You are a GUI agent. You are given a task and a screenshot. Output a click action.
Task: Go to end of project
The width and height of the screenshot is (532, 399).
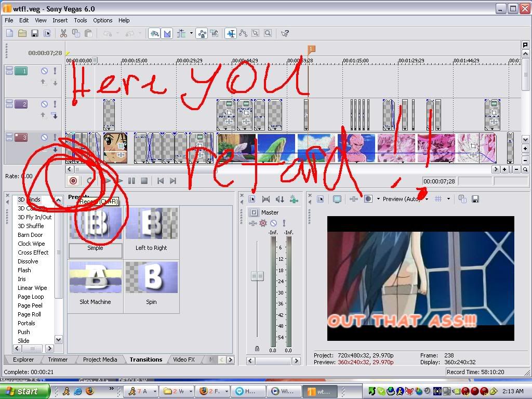pyautogui.click(x=172, y=181)
